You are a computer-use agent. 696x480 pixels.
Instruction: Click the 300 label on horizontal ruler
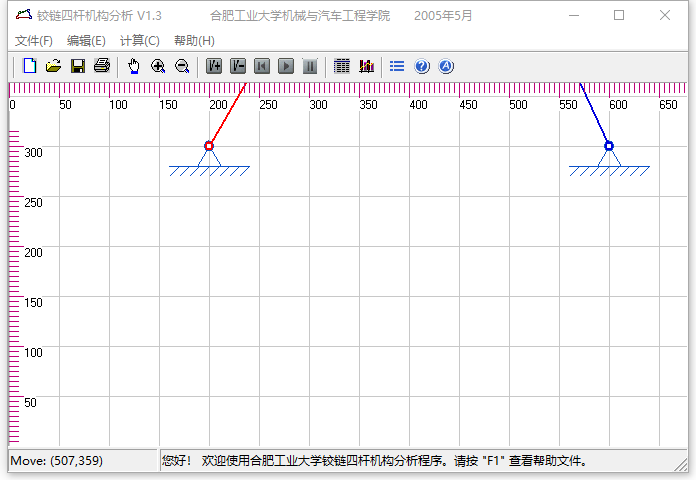coord(318,105)
